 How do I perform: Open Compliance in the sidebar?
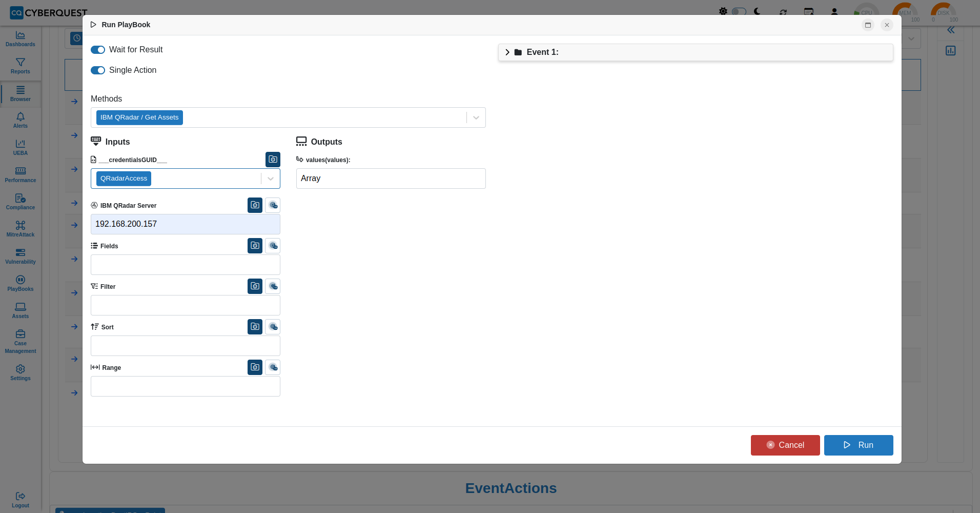[21, 202]
